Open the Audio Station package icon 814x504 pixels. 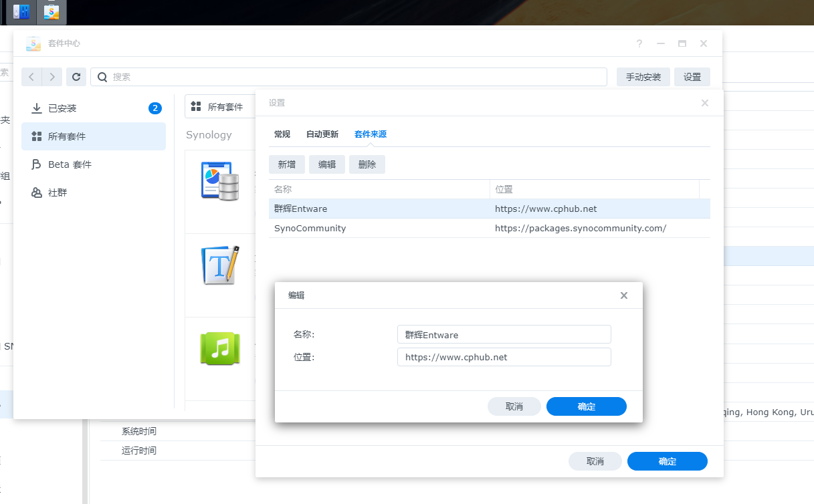pos(220,348)
